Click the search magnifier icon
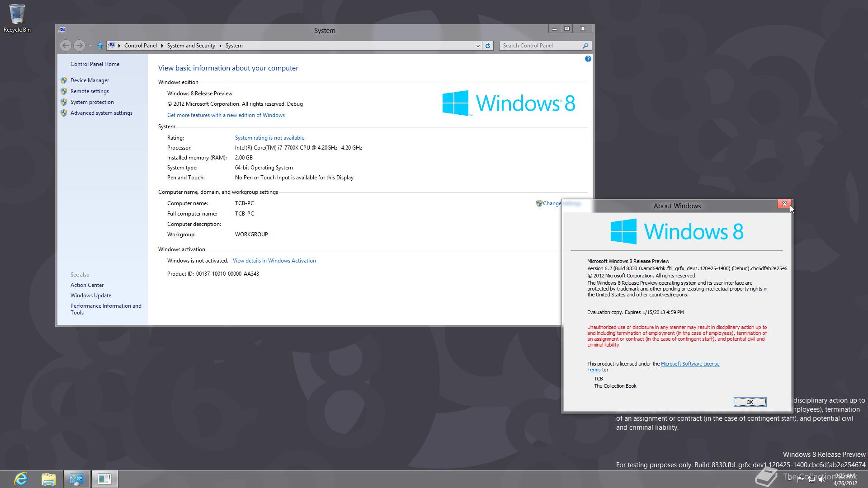868x488 pixels. pos(585,46)
